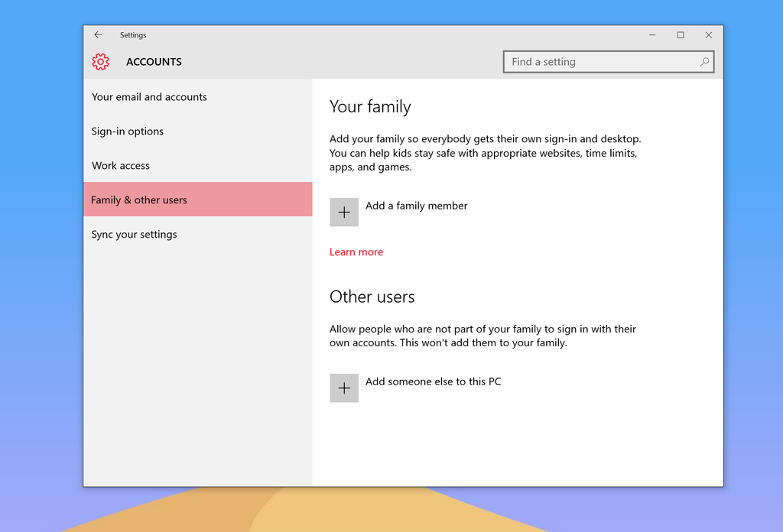Select Sync your settings

click(134, 234)
